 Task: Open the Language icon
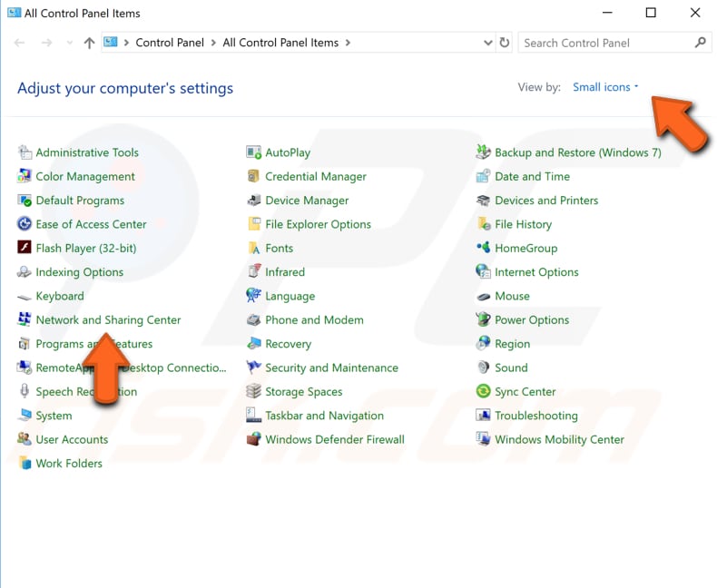tap(254, 296)
